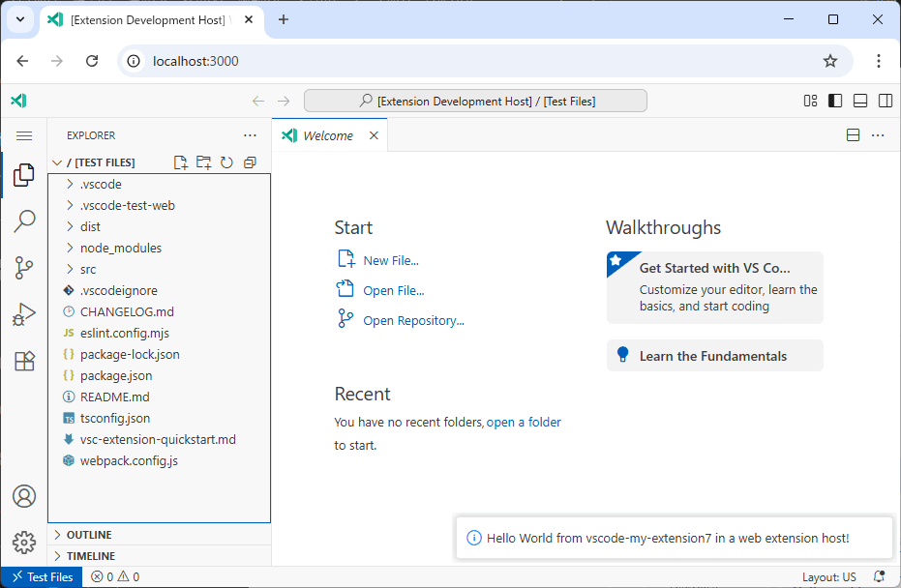Click the New Folder icon in Explorer header
This screenshot has width=901, height=588.
tap(203, 162)
